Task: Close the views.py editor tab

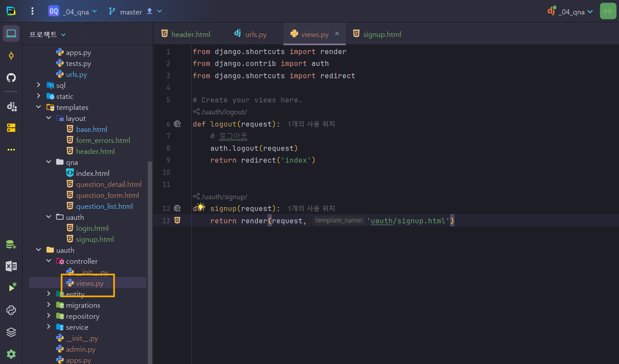Action: click(x=337, y=33)
